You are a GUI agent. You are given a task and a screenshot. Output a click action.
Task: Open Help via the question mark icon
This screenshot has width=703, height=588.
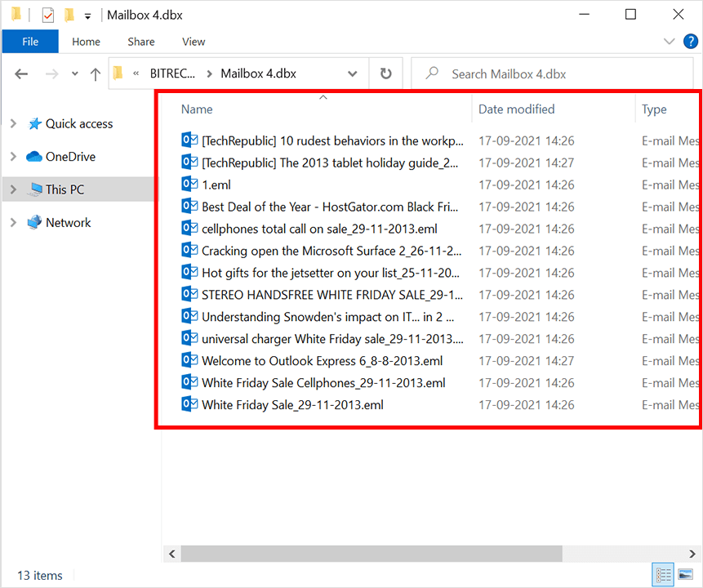(691, 41)
